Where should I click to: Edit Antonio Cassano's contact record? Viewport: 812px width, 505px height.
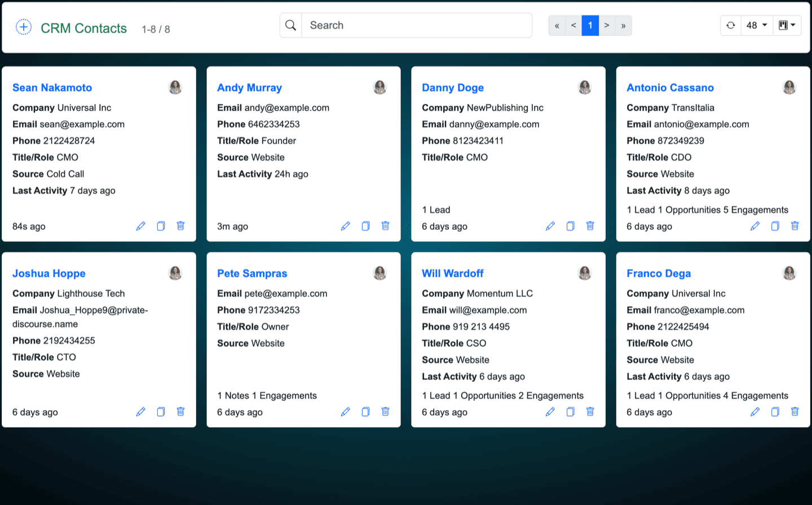click(x=754, y=226)
